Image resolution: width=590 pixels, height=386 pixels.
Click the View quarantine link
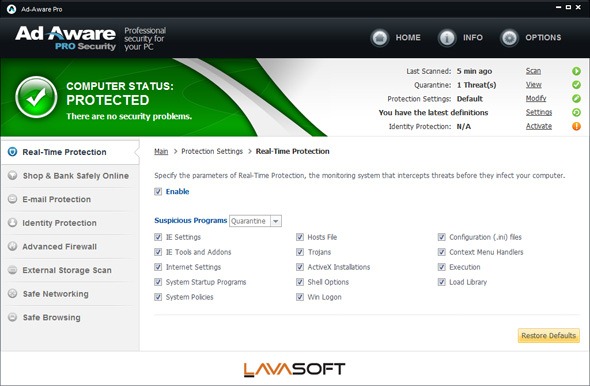(x=534, y=85)
